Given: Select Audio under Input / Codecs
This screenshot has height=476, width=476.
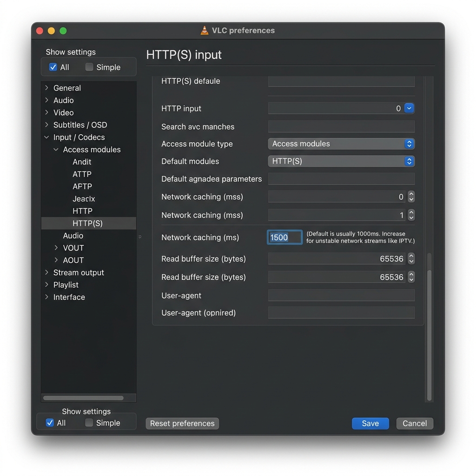Looking at the screenshot, I should point(73,236).
